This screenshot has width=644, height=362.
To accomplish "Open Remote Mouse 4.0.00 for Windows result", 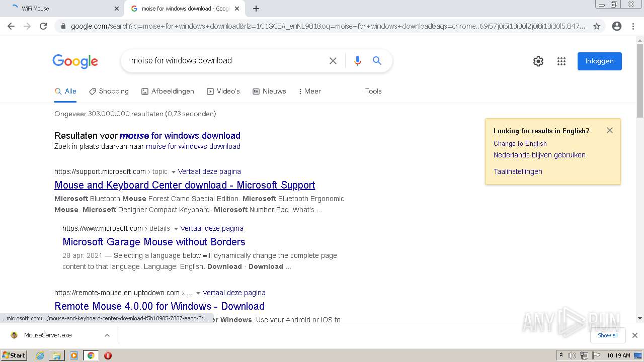I will (x=159, y=306).
